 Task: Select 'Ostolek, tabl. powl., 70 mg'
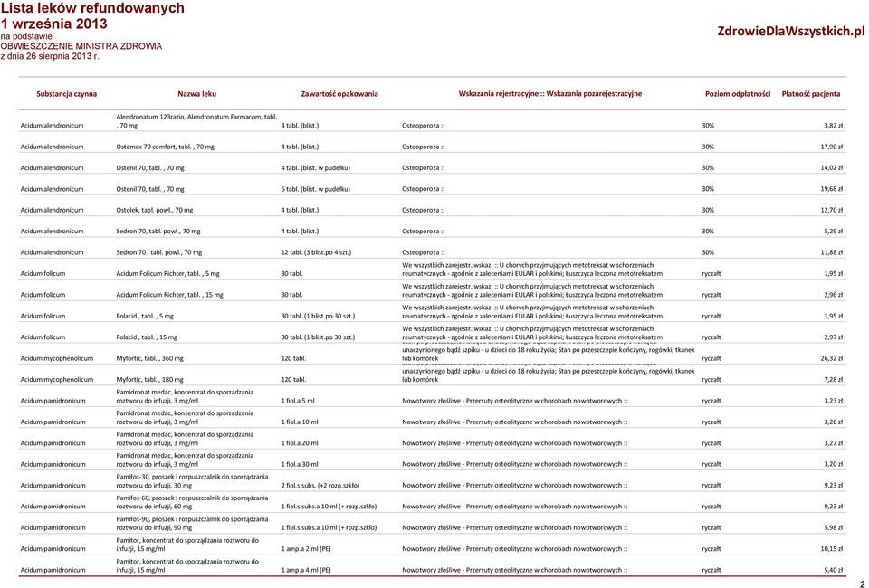(x=155, y=210)
